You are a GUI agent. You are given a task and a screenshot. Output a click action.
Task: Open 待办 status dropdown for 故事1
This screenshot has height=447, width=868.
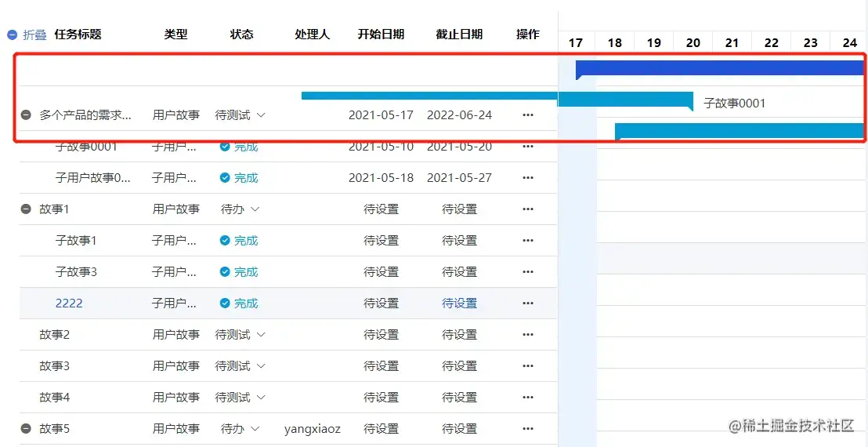pyautogui.click(x=241, y=209)
